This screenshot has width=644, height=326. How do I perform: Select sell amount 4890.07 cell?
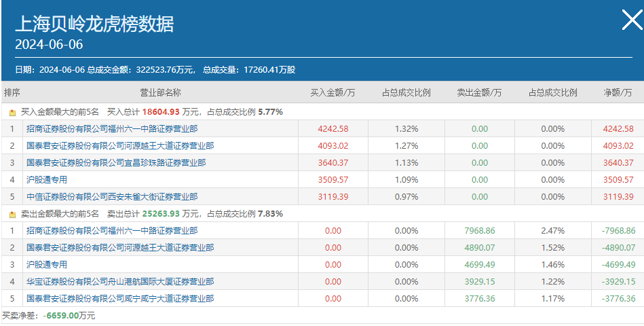coord(479,247)
